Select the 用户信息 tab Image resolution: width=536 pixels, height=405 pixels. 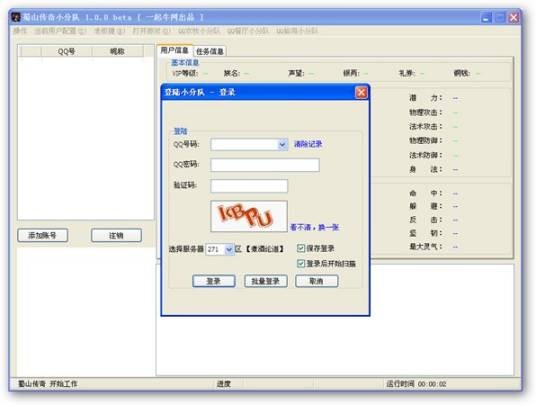click(174, 51)
